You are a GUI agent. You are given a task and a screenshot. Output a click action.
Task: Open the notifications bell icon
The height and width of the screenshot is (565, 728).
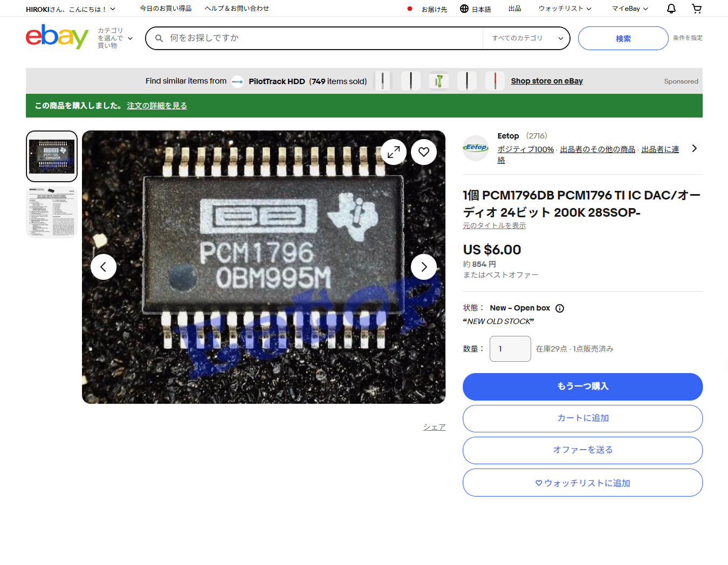671,9
